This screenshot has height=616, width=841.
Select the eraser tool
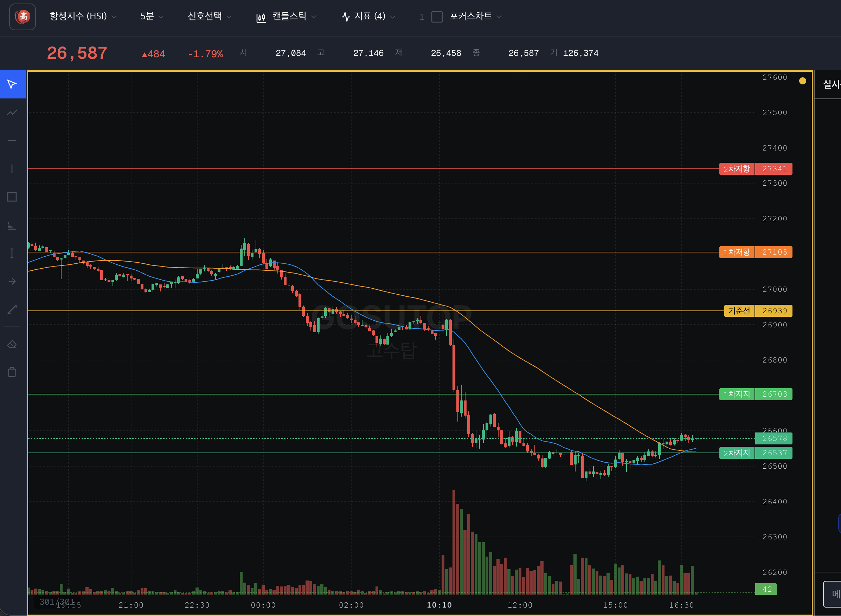pos(12,344)
